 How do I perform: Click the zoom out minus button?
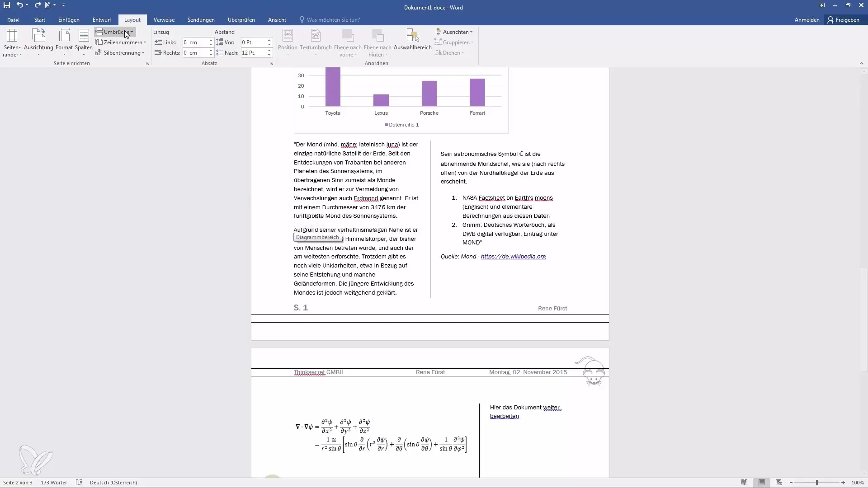(x=791, y=483)
